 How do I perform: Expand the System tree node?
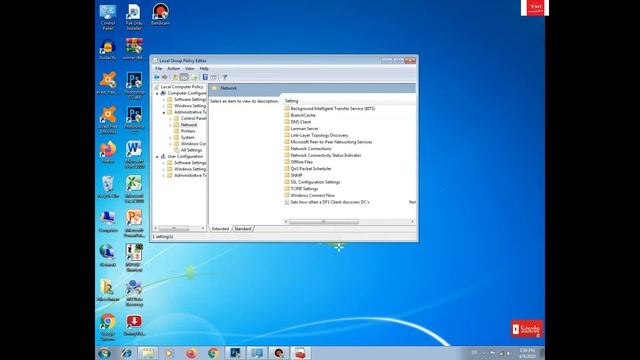170,138
